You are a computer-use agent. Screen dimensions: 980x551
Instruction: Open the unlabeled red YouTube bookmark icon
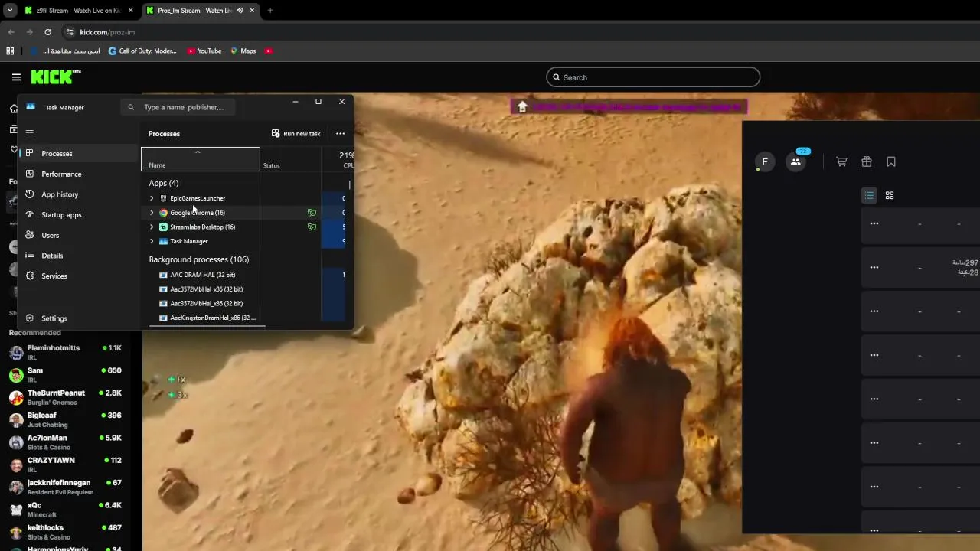point(268,51)
